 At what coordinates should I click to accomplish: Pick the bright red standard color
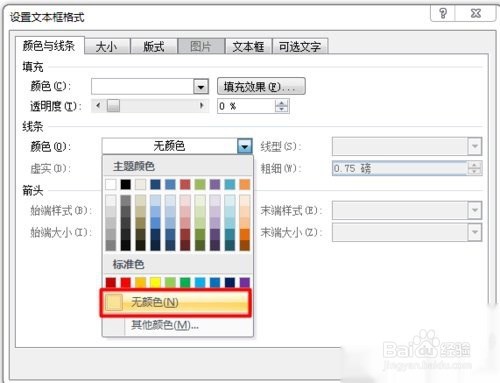126,283
